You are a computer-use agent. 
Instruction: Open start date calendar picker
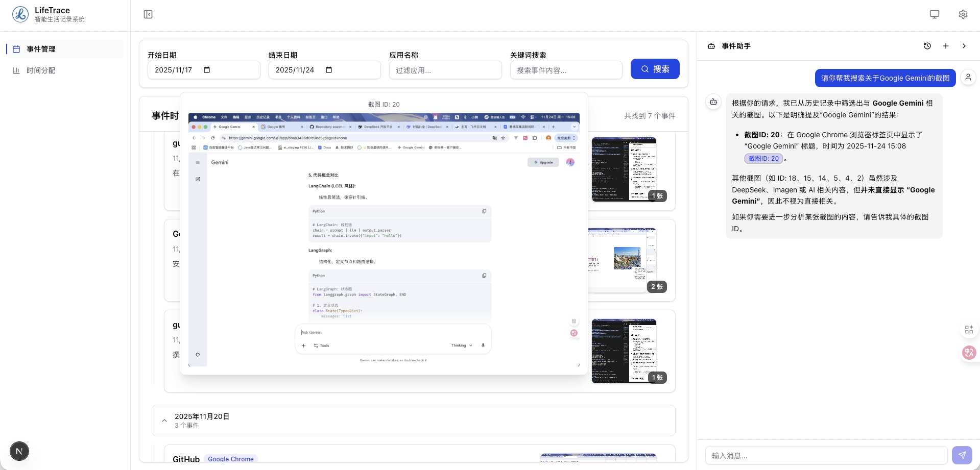click(x=207, y=70)
